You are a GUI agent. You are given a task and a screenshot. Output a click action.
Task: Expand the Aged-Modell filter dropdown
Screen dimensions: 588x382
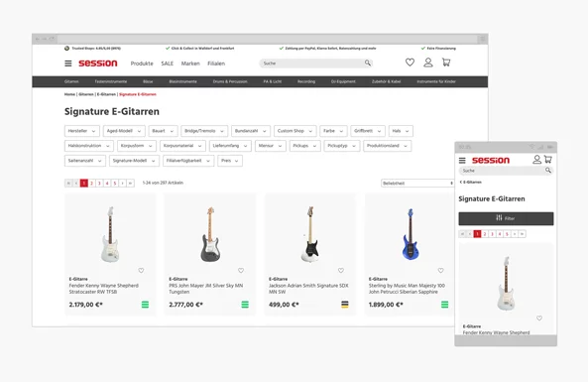[x=124, y=131]
